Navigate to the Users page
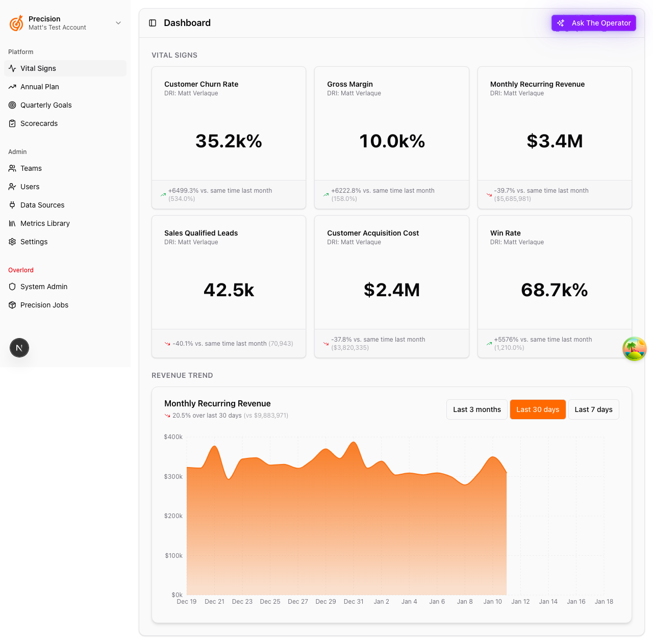Screen dimensions: 653x644 click(x=30, y=187)
